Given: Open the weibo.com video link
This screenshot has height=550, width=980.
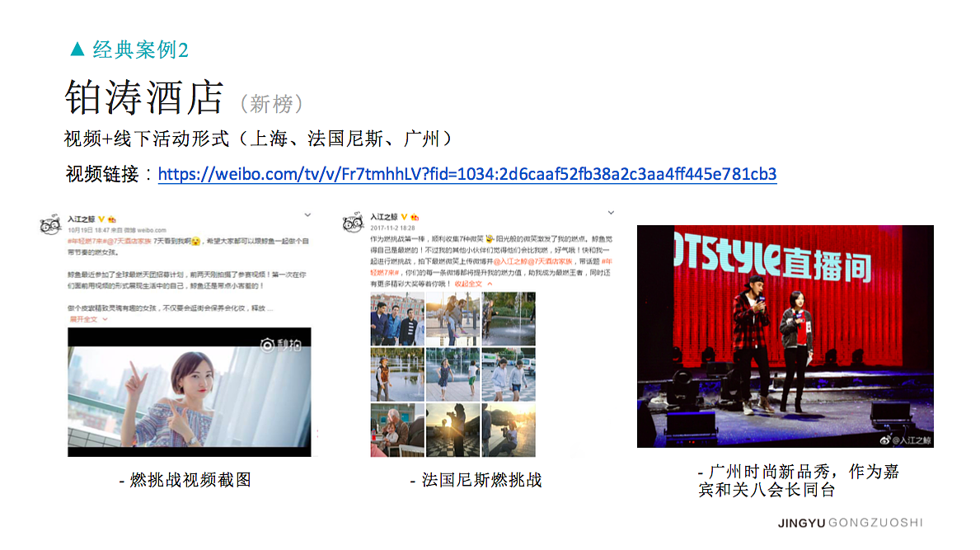Looking at the screenshot, I should 467,174.
